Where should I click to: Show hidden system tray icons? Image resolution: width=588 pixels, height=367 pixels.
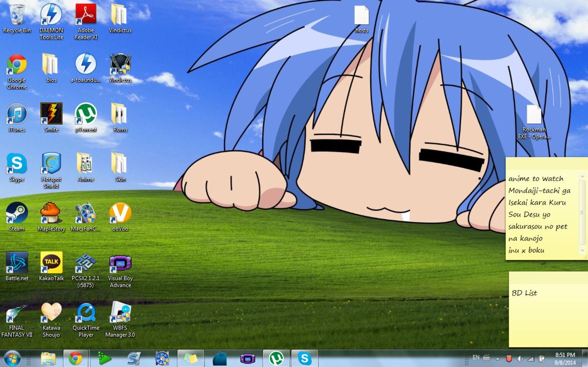[498, 358]
